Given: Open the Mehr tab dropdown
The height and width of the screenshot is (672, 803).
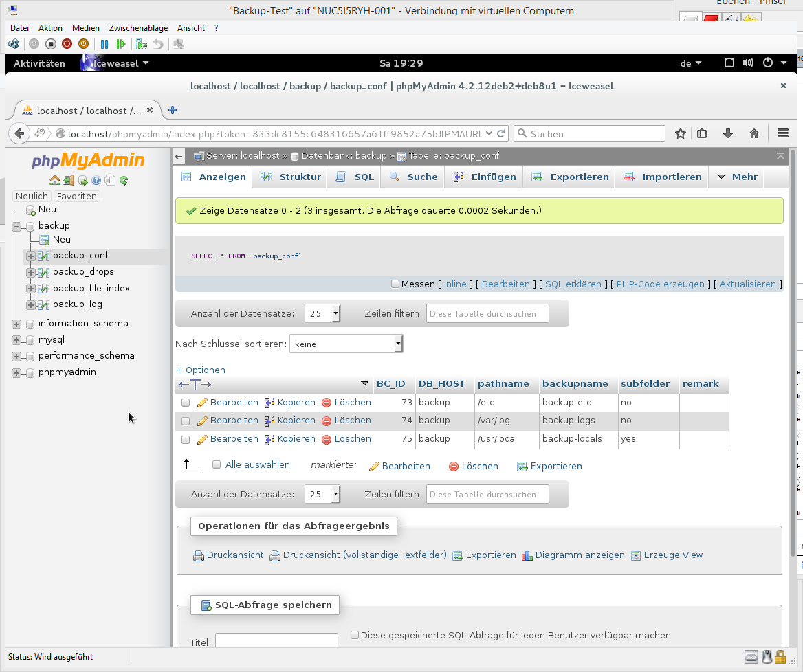Looking at the screenshot, I should (737, 177).
